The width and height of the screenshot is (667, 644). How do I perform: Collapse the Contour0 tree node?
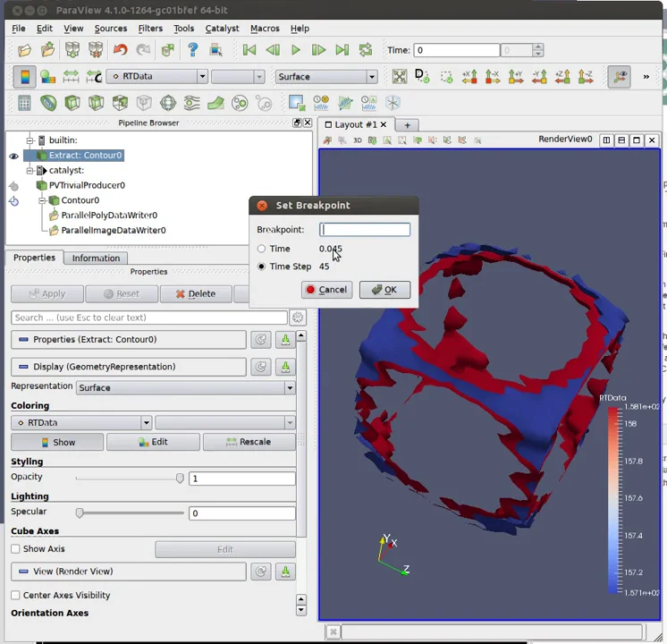point(42,200)
